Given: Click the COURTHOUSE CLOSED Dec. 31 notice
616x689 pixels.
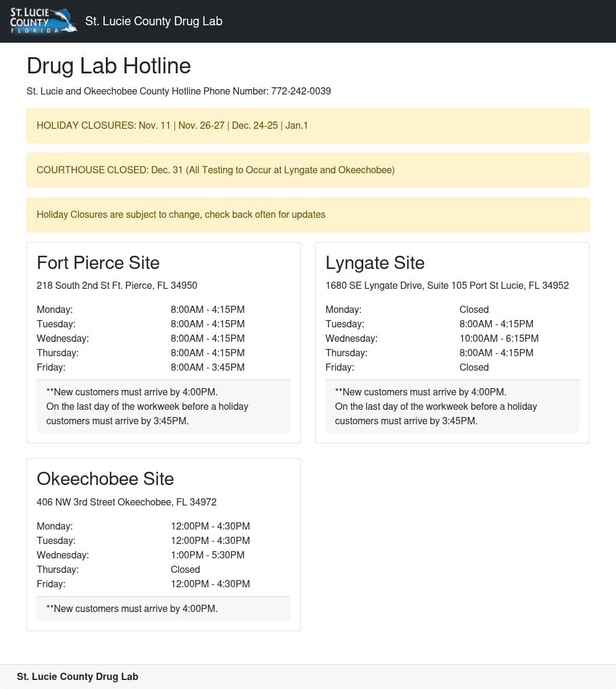Looking at the screenshot, I should 307,170.
